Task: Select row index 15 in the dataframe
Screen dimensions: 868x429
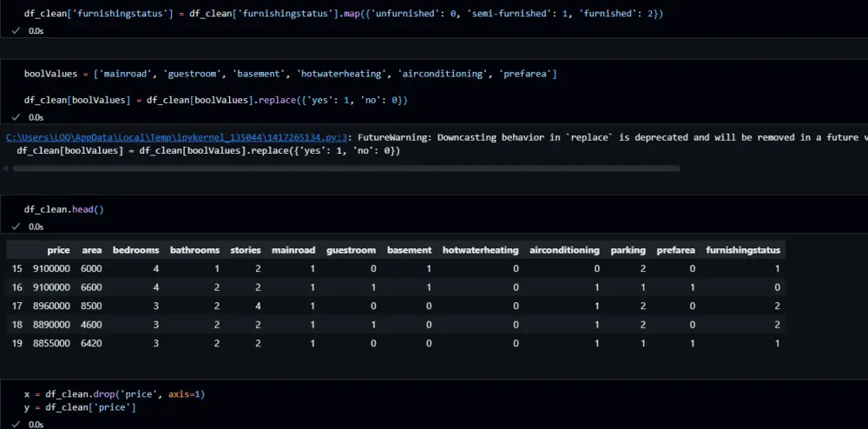Action: pos(17,268)
